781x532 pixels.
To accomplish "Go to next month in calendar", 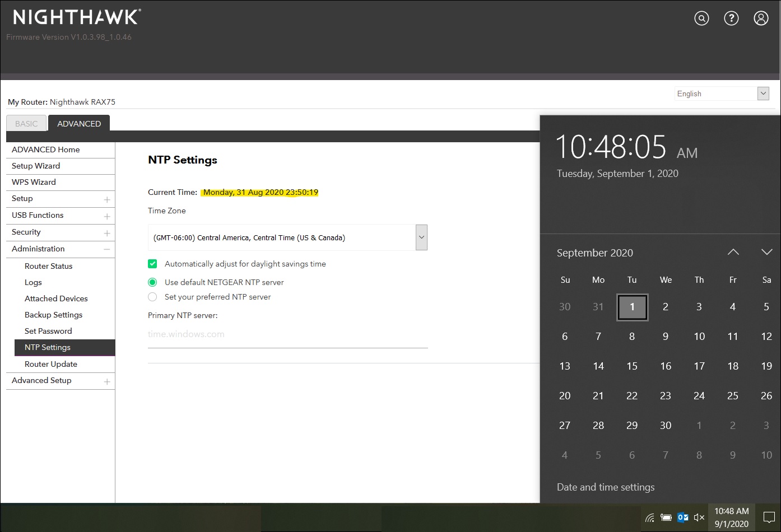I will tap(766, 252).
